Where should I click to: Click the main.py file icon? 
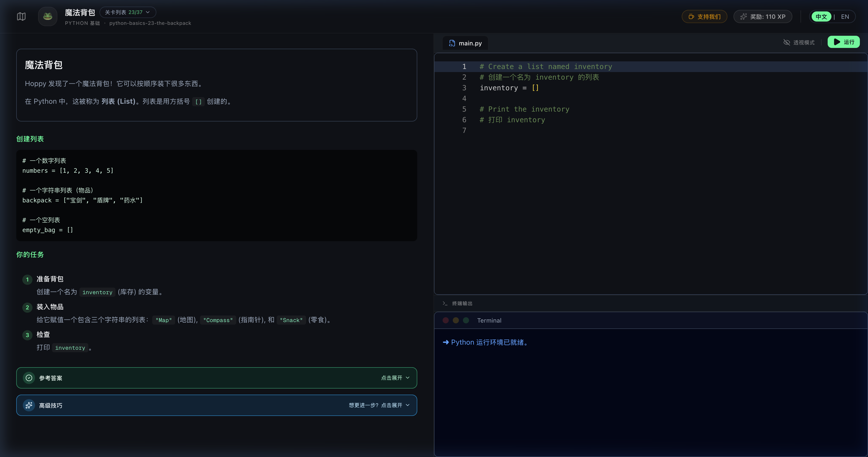[452, 43]
